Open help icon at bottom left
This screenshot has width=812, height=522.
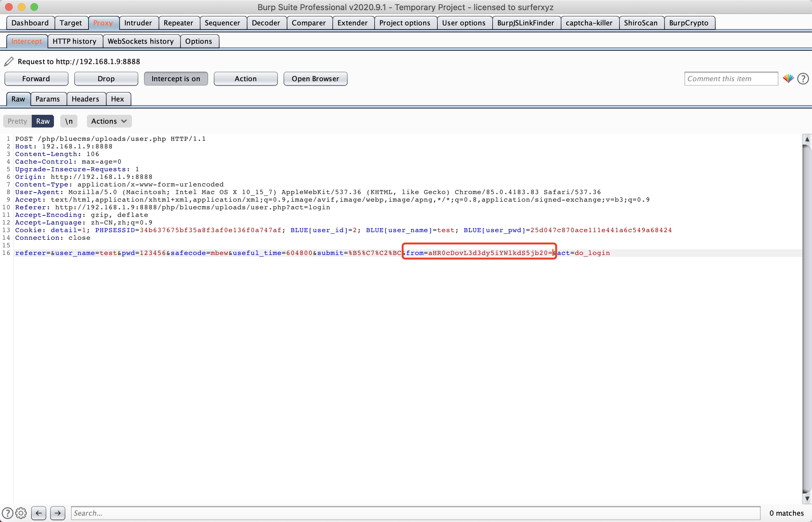[8, 513]
